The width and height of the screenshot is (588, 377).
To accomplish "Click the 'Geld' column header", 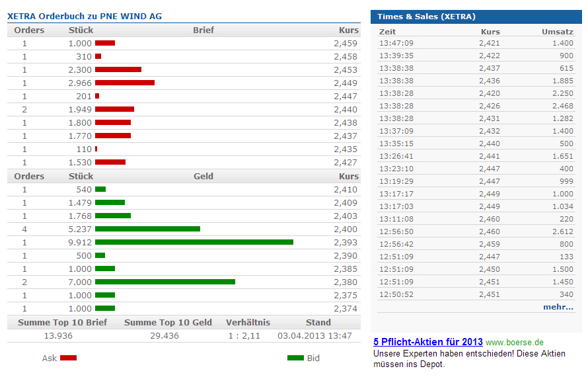I will (203, 176).
